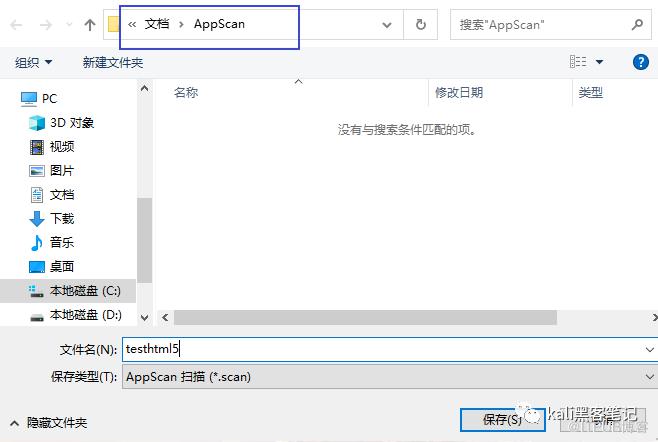Image resolution: width=658 pixels, height=442 pixels.
Task: Sort by the 名称 column header
Action: click(186, 92)
